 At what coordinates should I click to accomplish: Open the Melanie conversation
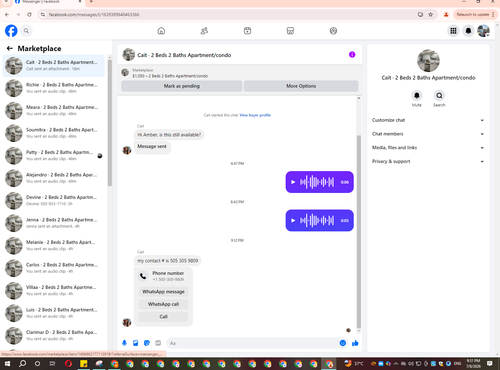(x=54, y=246)
